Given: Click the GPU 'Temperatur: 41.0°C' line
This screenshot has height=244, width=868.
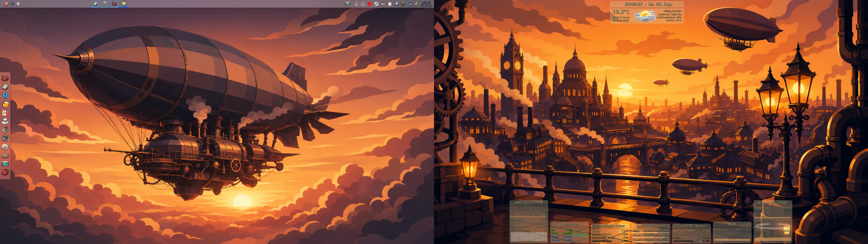Looking at the screenshot, I should [x=773, y=231].
